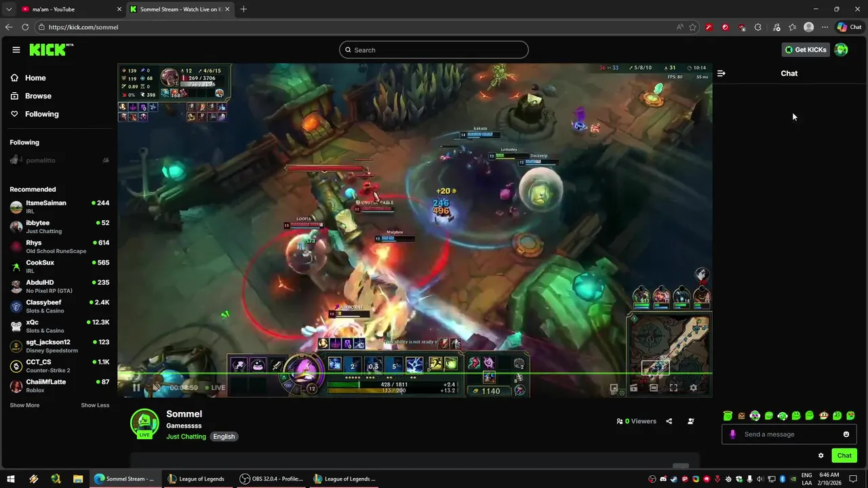
Task: Open xQc recommended channel
Action: click(x=60, y=326)
